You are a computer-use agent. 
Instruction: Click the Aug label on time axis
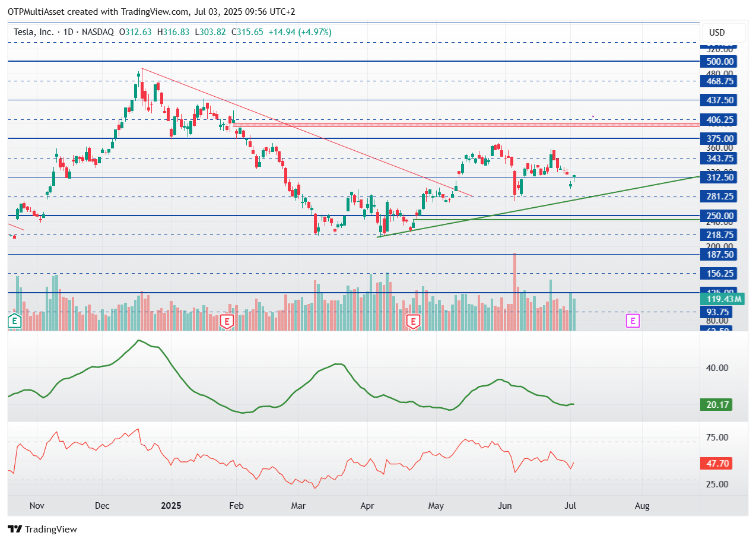pos(642,506)
